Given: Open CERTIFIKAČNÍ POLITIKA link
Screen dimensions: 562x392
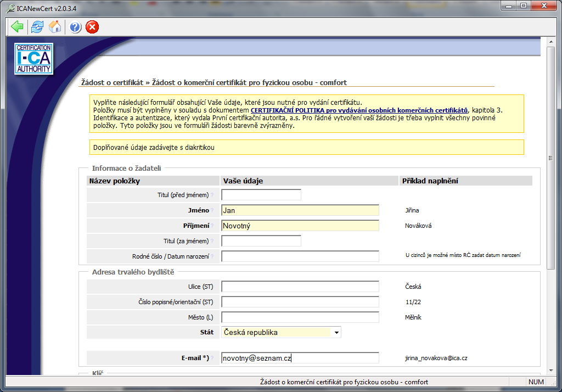Looking at the screenshot, I should pyautogui.click(x=359, y=110).
